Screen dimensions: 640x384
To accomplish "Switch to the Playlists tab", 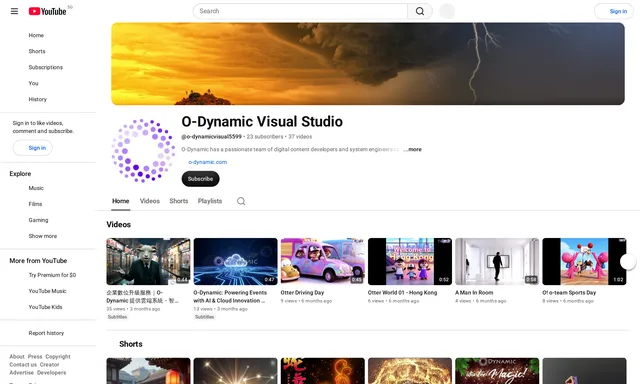I will (210, 201).
